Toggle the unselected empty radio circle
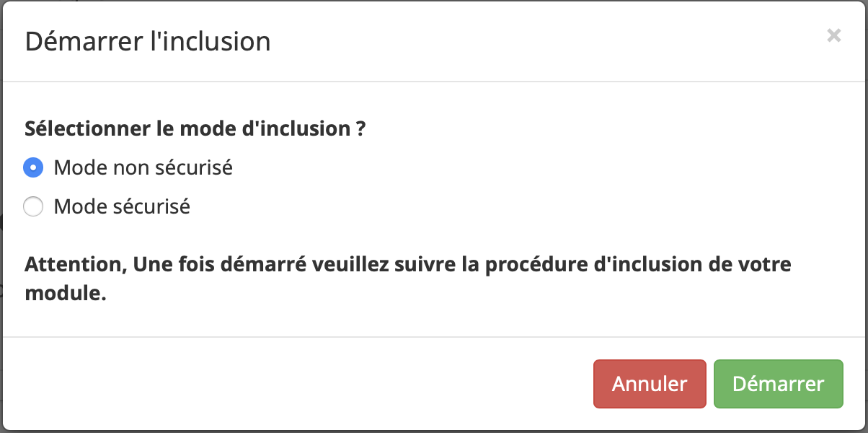Screen dimensions: 868x433 32,207
